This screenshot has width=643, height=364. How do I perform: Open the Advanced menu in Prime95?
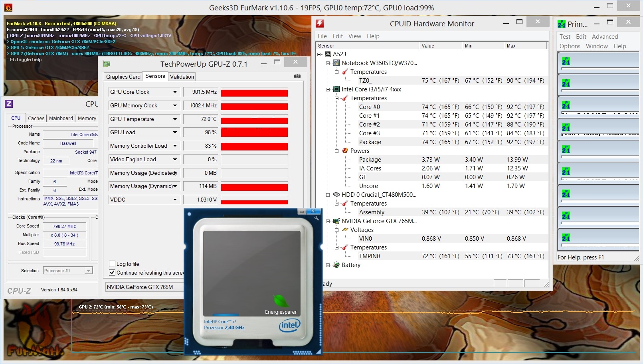pos(605,36)
